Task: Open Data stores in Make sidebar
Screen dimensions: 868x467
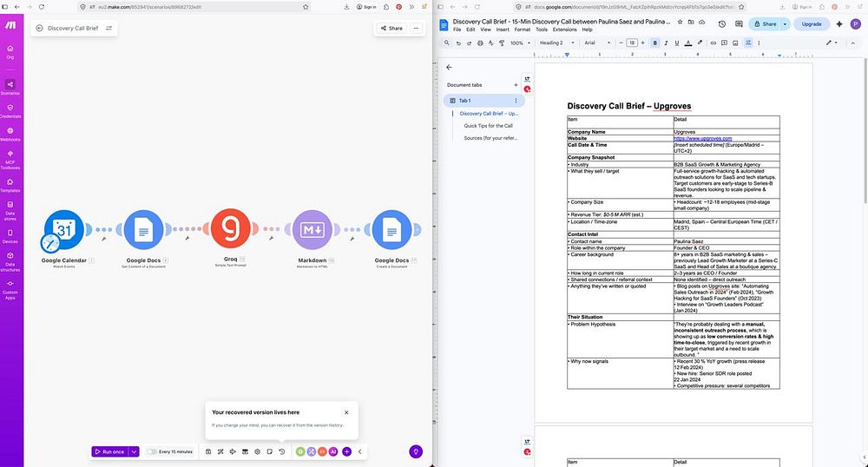Action: (10, 210)
